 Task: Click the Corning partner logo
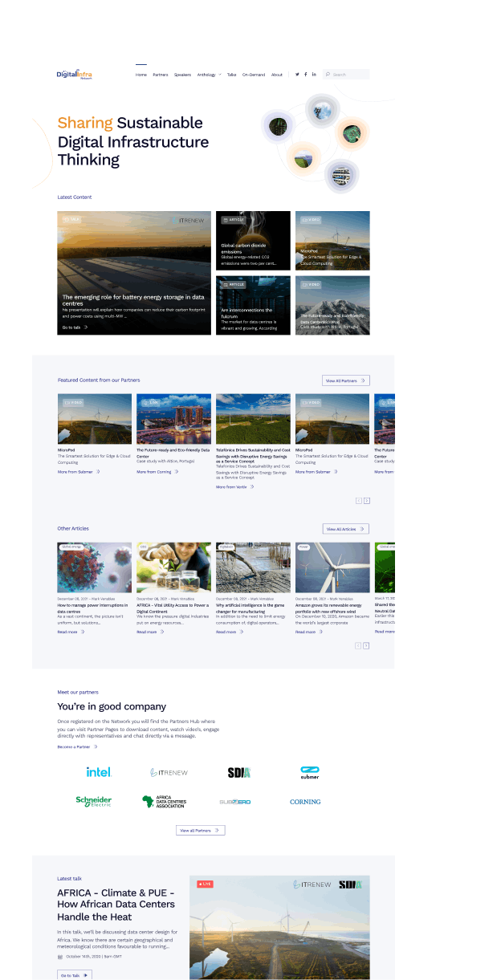tap(305, 802)
